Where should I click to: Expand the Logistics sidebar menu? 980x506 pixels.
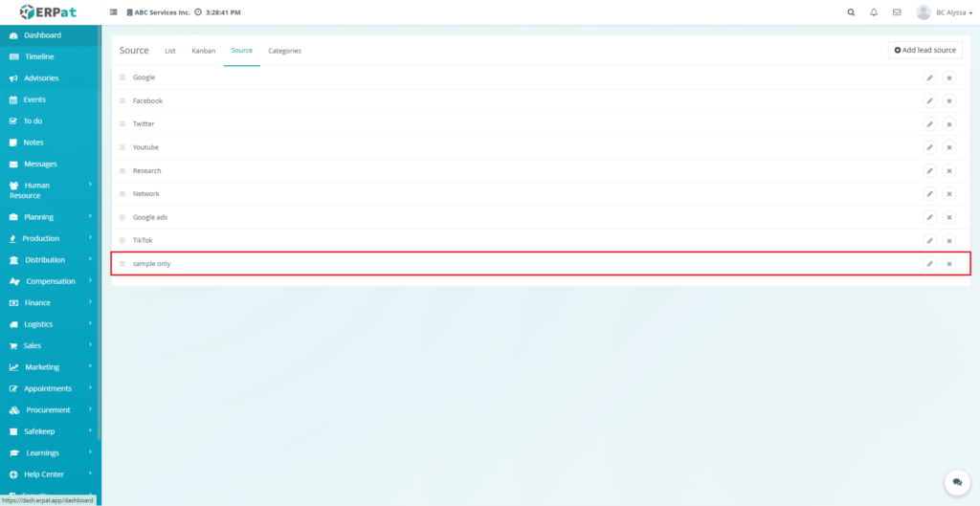51,324
